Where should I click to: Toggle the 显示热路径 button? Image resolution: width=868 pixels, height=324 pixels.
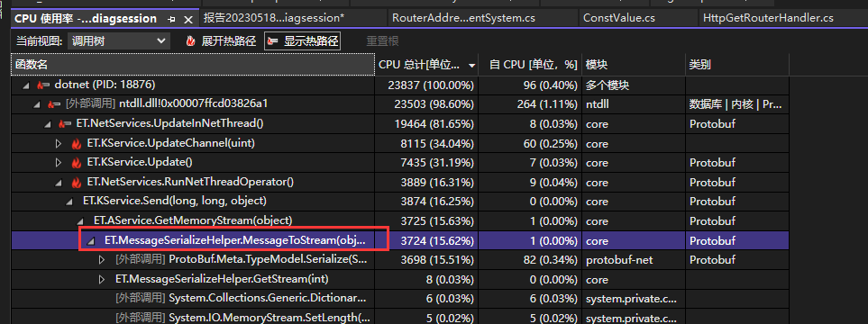tap(302, 40)
